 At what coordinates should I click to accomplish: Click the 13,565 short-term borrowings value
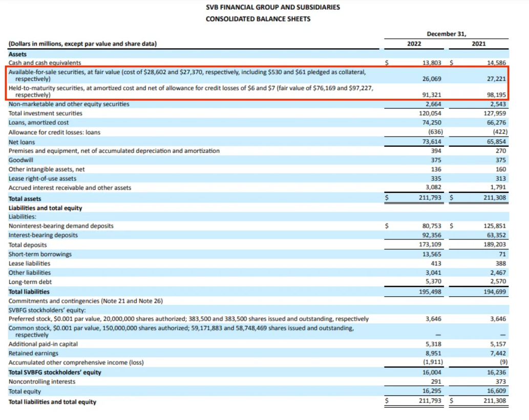pyautogui.click(x=432, y=254)
